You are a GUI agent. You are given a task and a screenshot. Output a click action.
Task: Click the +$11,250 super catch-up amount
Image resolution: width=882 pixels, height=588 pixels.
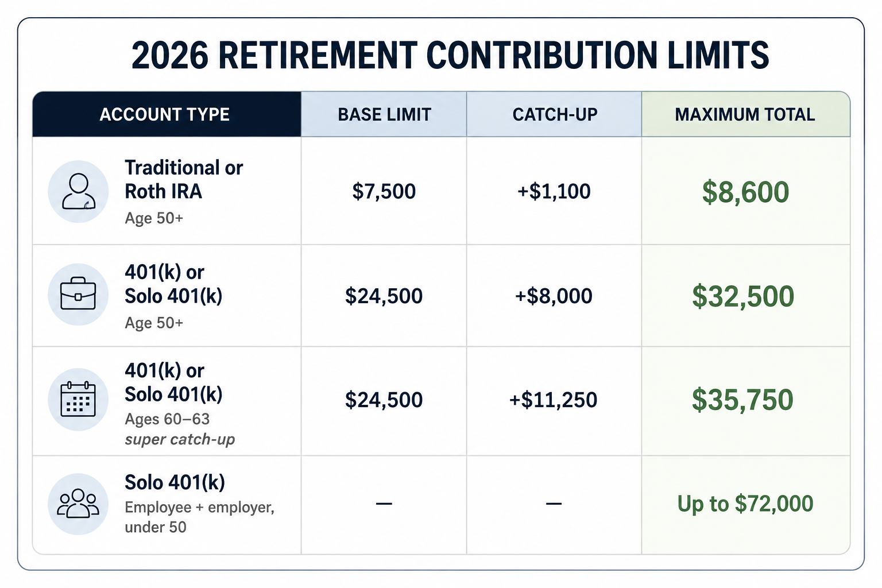pos(554,400)
